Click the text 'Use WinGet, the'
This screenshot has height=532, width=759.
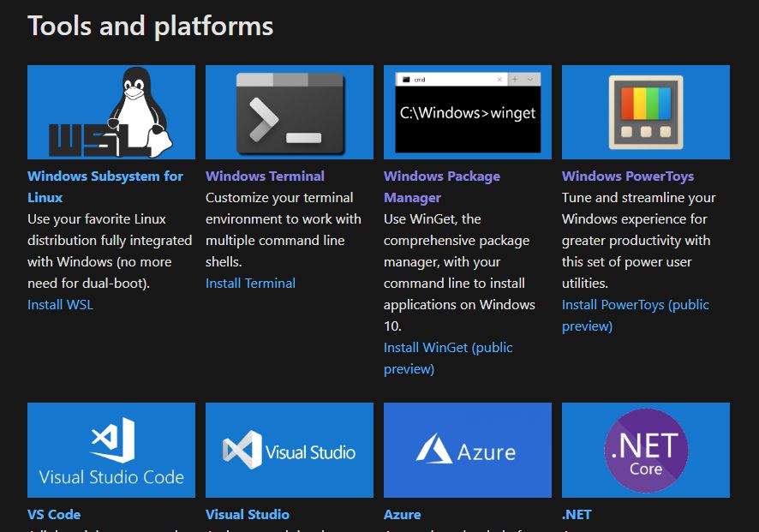pyautogui.click(x=433, y=218)
